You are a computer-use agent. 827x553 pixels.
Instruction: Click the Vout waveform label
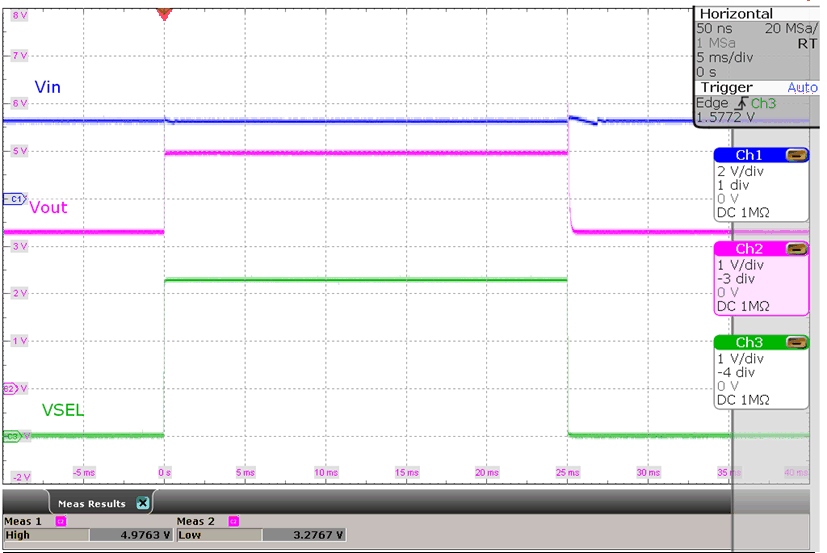click(49, 208)
